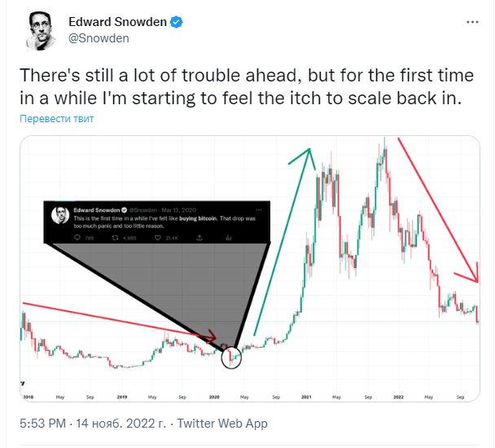Click the 2021 label on chart axis
495x448 pixels.
pos(307,397)
